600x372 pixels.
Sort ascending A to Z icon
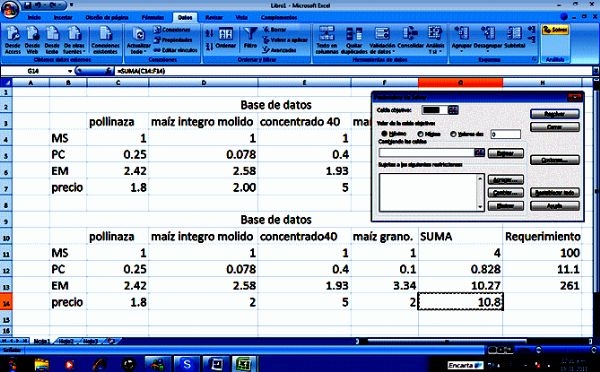pos(209,33)
